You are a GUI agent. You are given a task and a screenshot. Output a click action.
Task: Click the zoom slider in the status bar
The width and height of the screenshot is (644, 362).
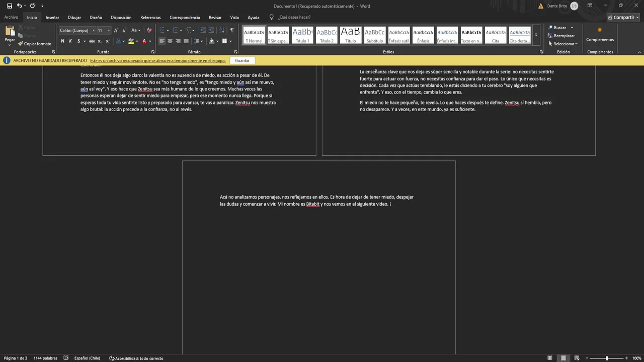(x=607, y=358)
